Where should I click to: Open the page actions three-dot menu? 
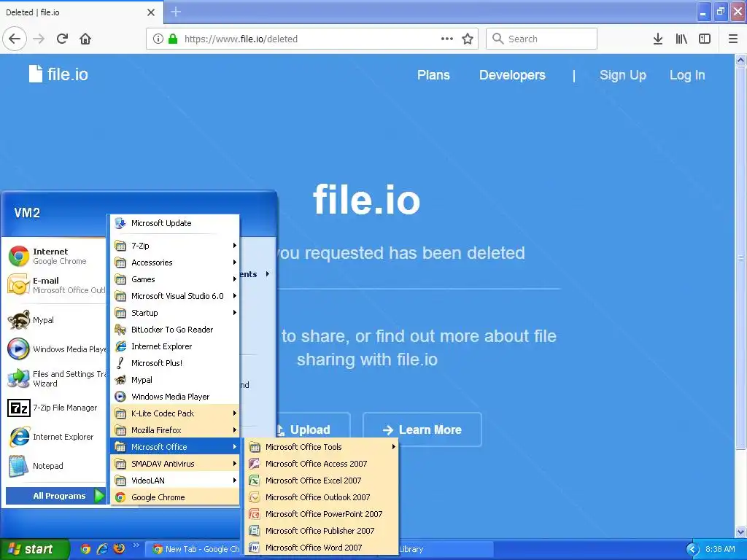(x=447, y=39)
